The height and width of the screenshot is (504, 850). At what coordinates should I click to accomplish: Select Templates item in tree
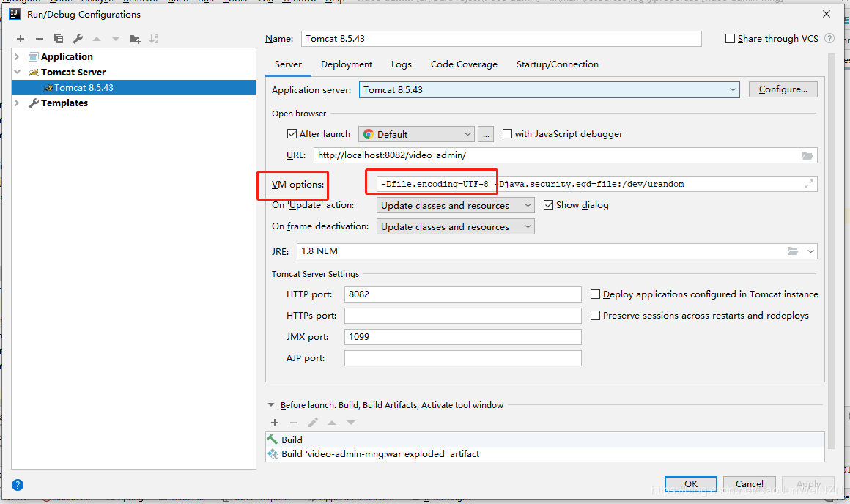point(64,103)
